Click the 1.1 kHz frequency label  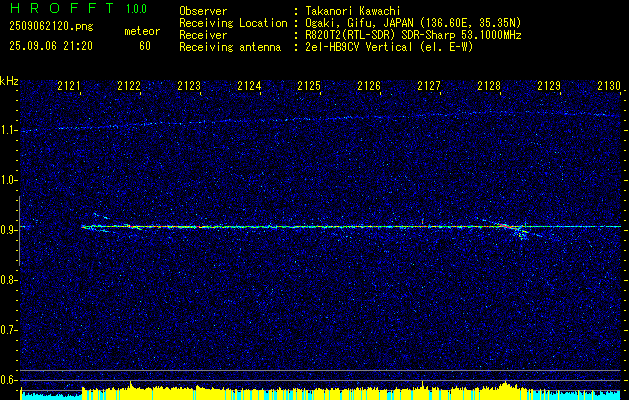tap(9, 130)
